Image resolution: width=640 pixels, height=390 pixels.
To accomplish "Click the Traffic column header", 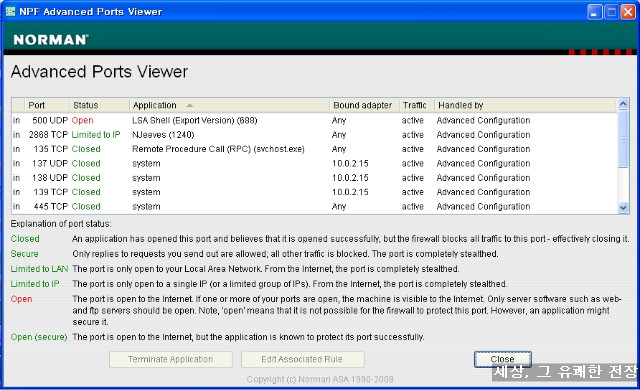I will (x=416, y=105).
